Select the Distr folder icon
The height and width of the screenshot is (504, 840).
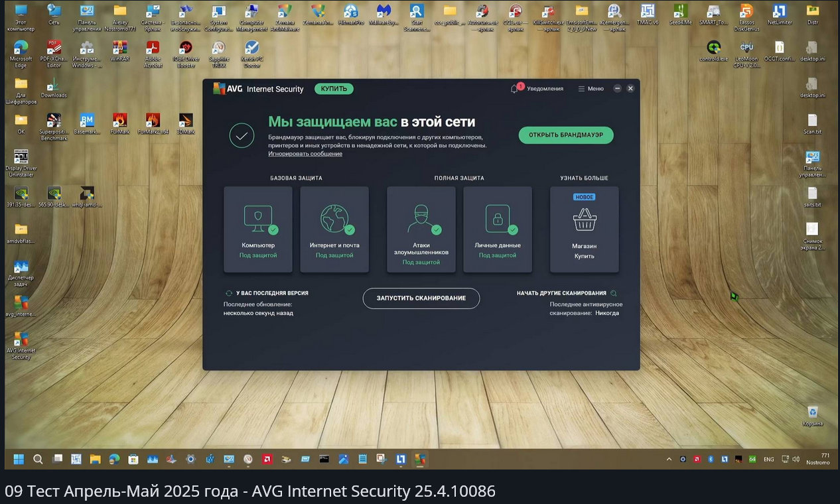pos(812,15)
